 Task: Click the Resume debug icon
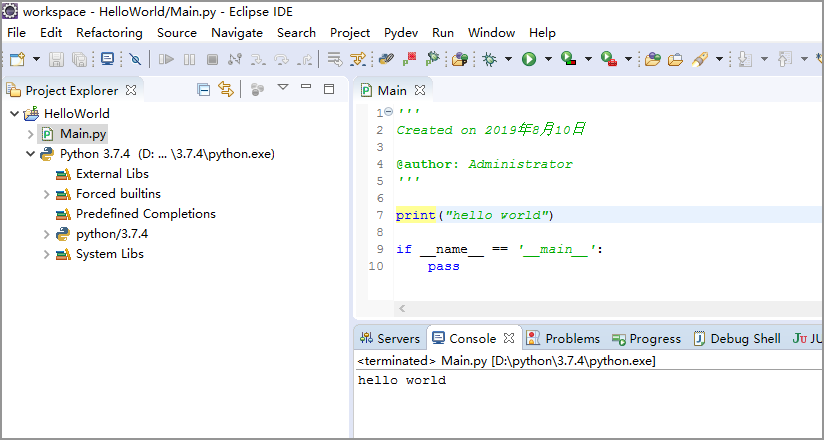pyautogui.click(x=167, y=59)
